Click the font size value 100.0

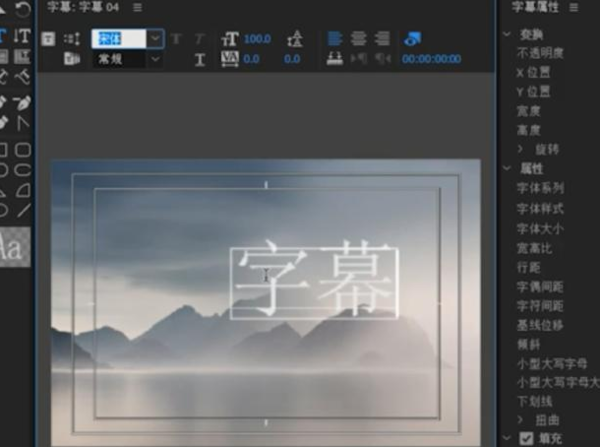(x=257, y=39)
